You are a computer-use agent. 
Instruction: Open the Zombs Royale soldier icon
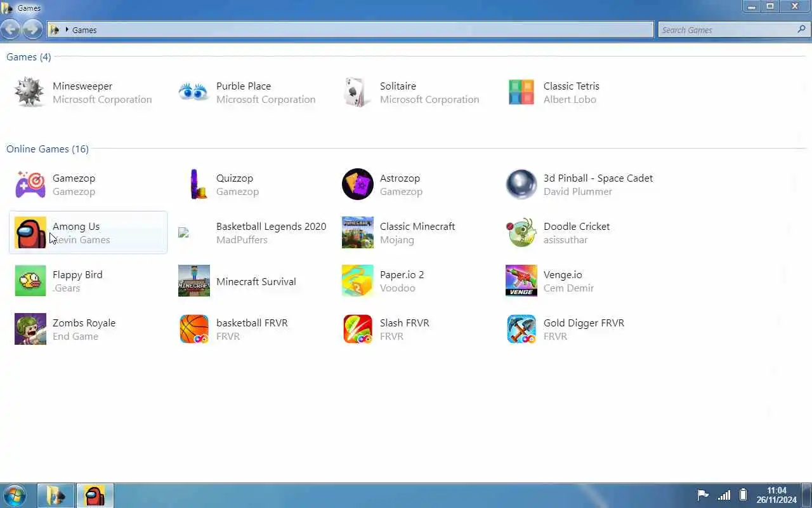[30, 329]
